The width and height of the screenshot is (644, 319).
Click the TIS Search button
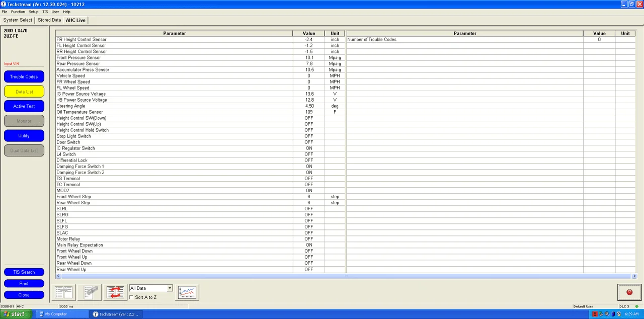[x=24, y=272]
